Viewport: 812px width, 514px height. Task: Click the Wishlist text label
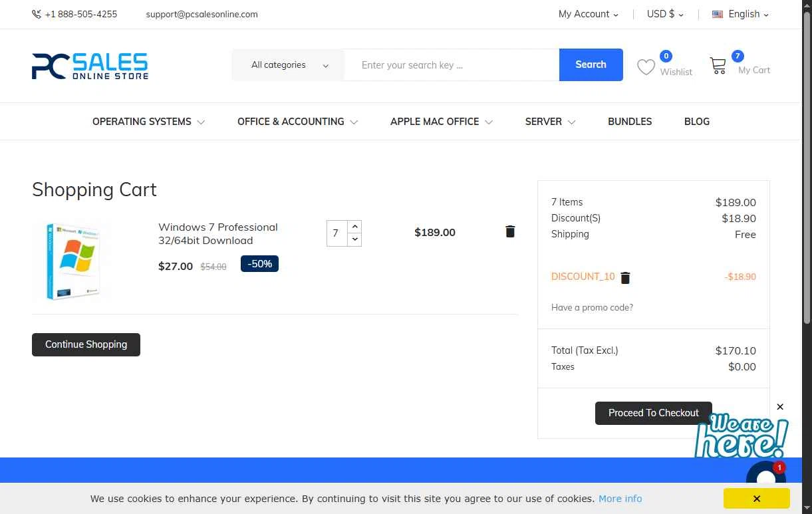pos(676,72)
